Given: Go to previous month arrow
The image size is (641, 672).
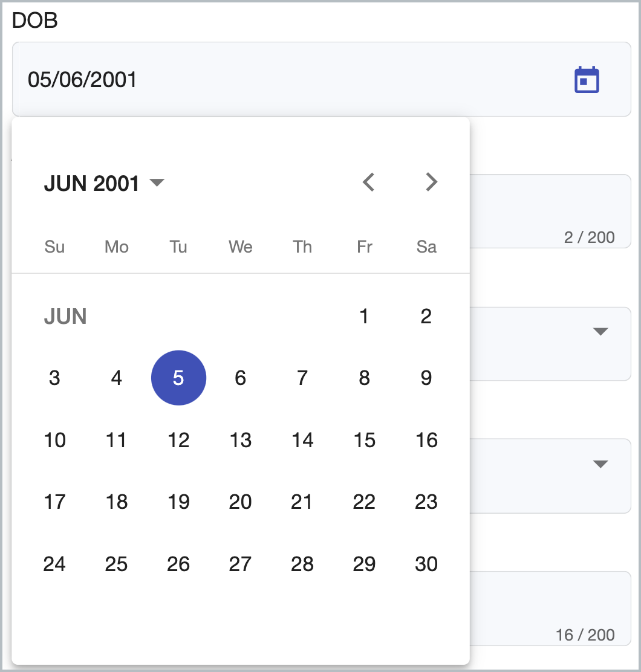Looking at the screenshot, I should (x=369, y=182).
